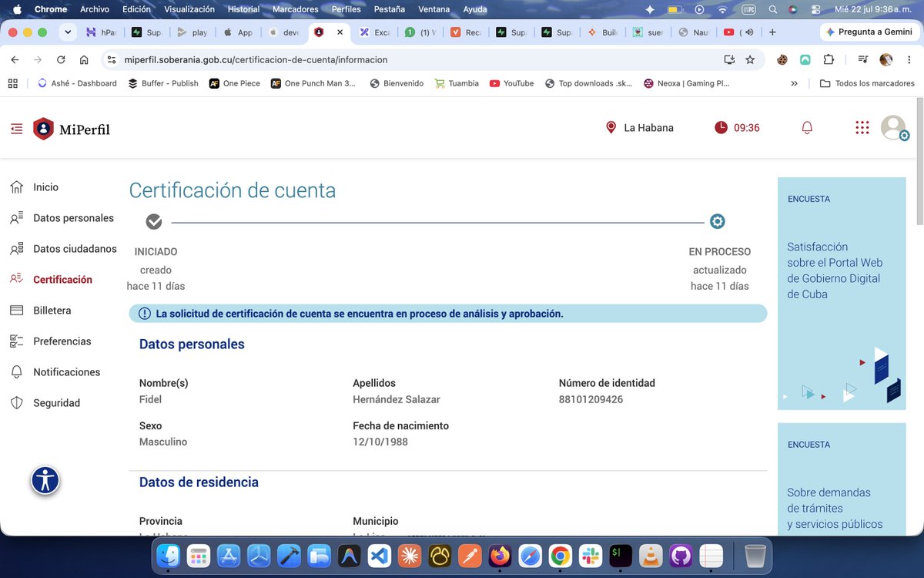Switch to the hPanel browser tab
The height and width of the screenshot is (578, 924).
click(102, 32)
